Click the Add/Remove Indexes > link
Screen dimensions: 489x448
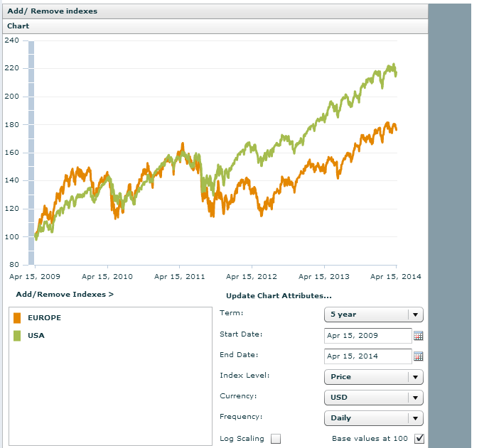(x=65, y=295)
